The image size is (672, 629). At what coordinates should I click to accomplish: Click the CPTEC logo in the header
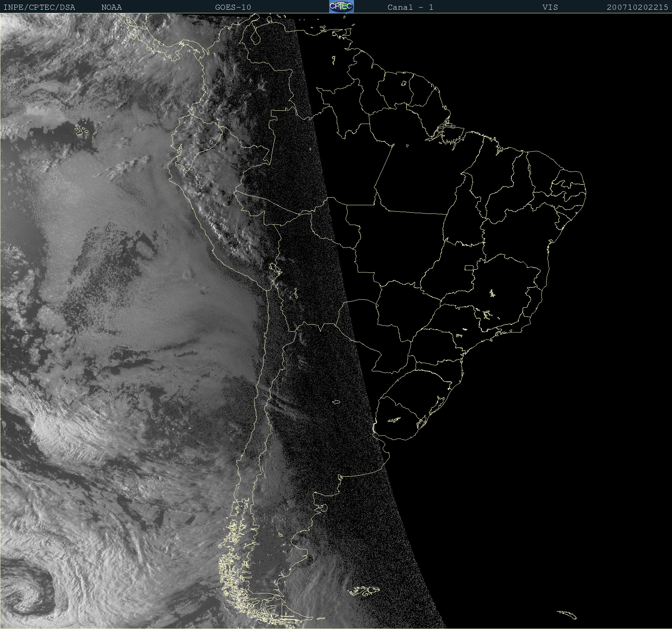[x=341, y=6]
